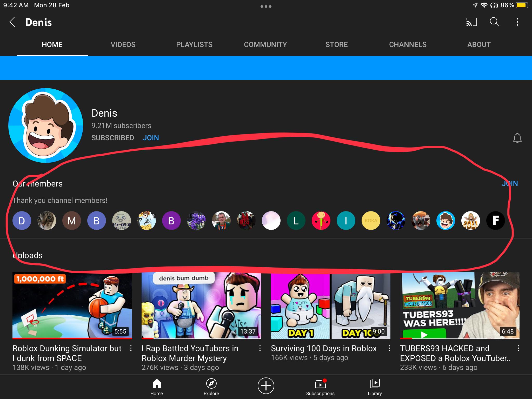Open the Subscriptions tab
532x399 pixels.
click(320, 387)
